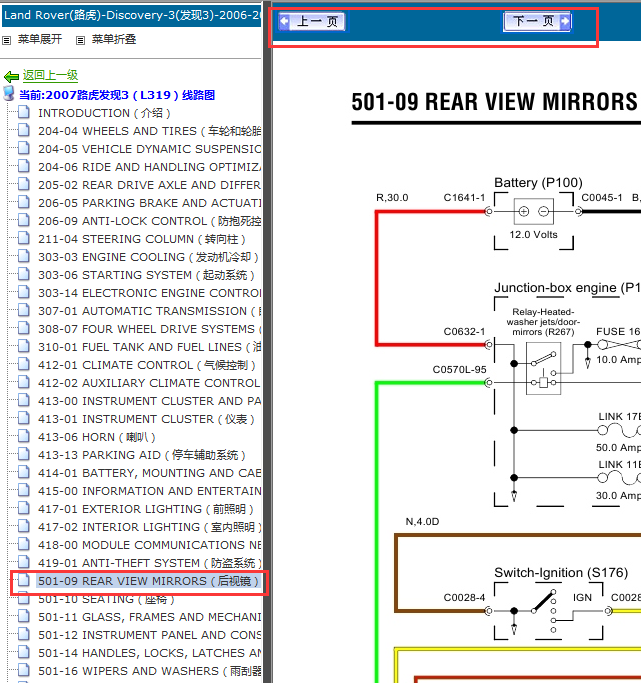
Task: Click page icon for 211-04 STEERING COLUMN
Action: pyautogui.click(x=24, y=238)
